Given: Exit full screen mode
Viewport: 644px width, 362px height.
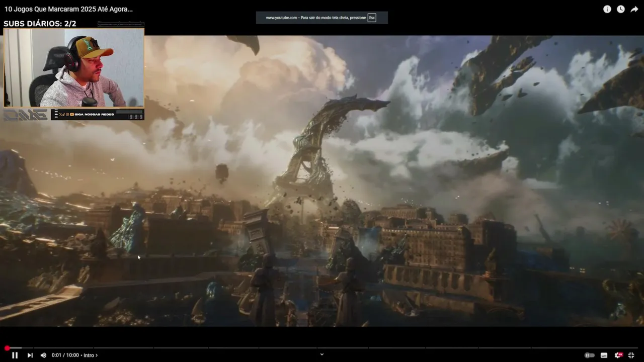Looking at the screenshot, I should [631, 355].
